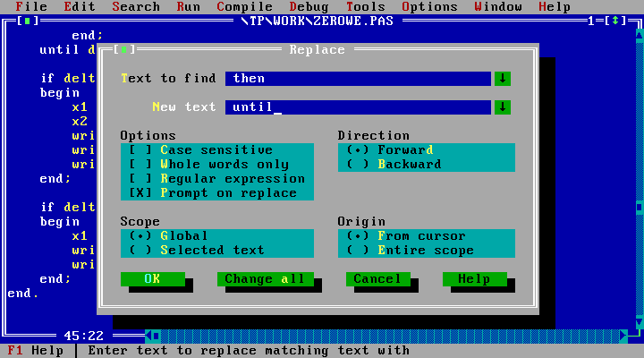Click the editor window zoom arrow icon

[616, 21]
